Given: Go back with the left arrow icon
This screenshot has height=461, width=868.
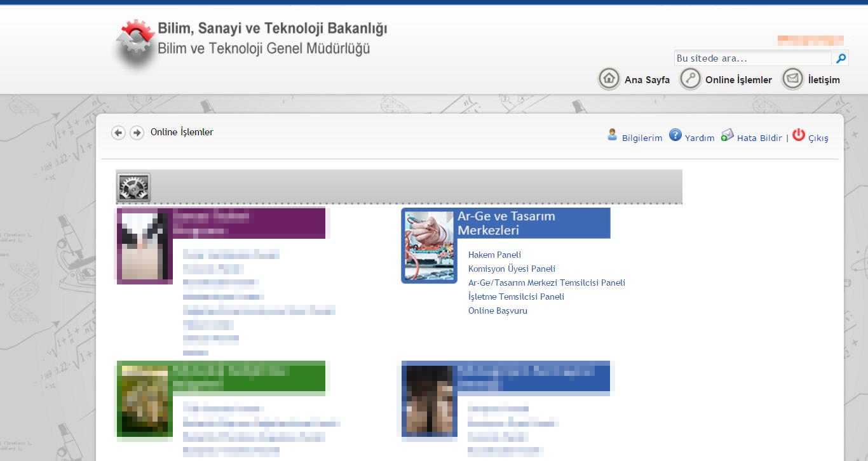Looking at the screenshot, I should coord(118,132).
